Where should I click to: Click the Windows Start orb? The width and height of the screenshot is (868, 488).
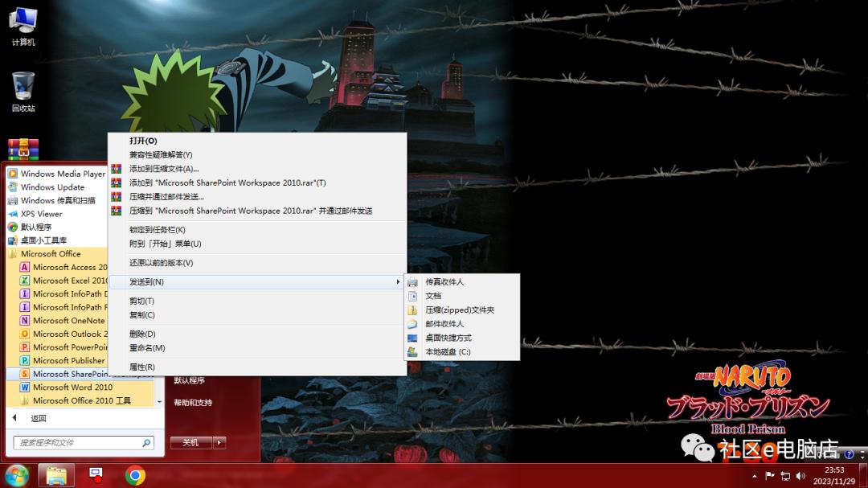click(17, 475)
